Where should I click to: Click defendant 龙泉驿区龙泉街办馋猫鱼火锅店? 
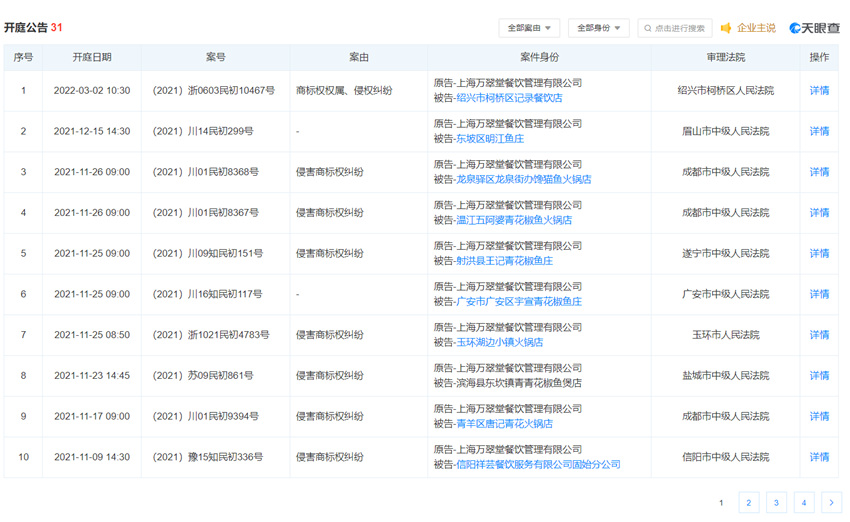(x=523, y=180)
